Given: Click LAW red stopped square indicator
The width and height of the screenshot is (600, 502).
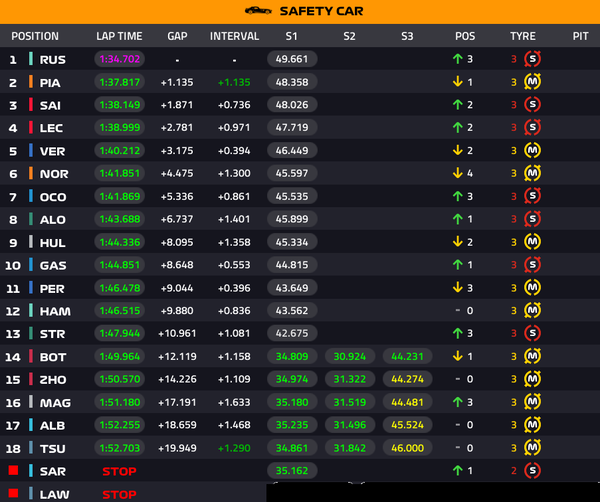Looking at the screenshot, I should click(x=13, y=493).
